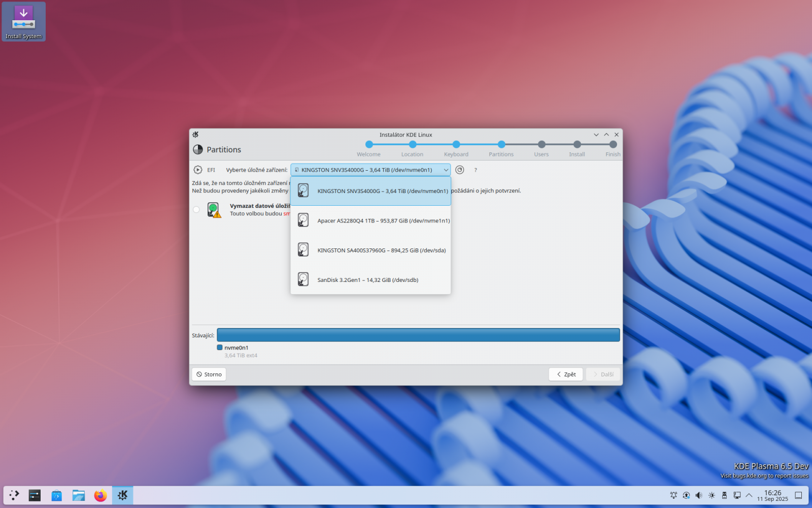Screen dimensions: 812x508
Task: Select the Vymazat datové úložiště radio button
Action: click(196, 209)
